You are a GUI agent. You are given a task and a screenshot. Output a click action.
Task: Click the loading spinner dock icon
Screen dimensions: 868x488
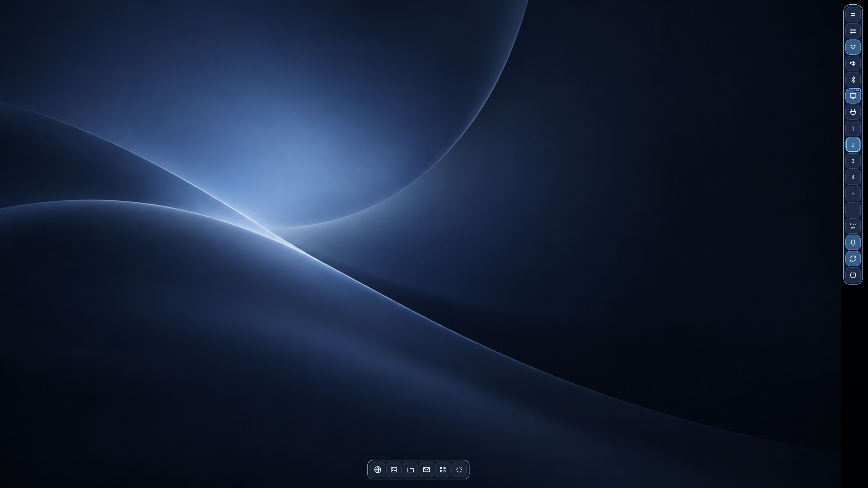click(459, 469)
